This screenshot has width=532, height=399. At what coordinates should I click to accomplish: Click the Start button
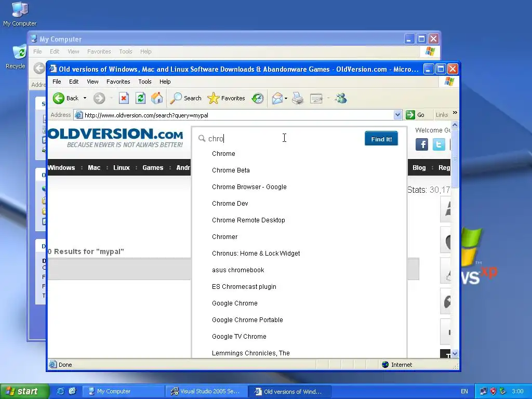[x=24, y=391]
